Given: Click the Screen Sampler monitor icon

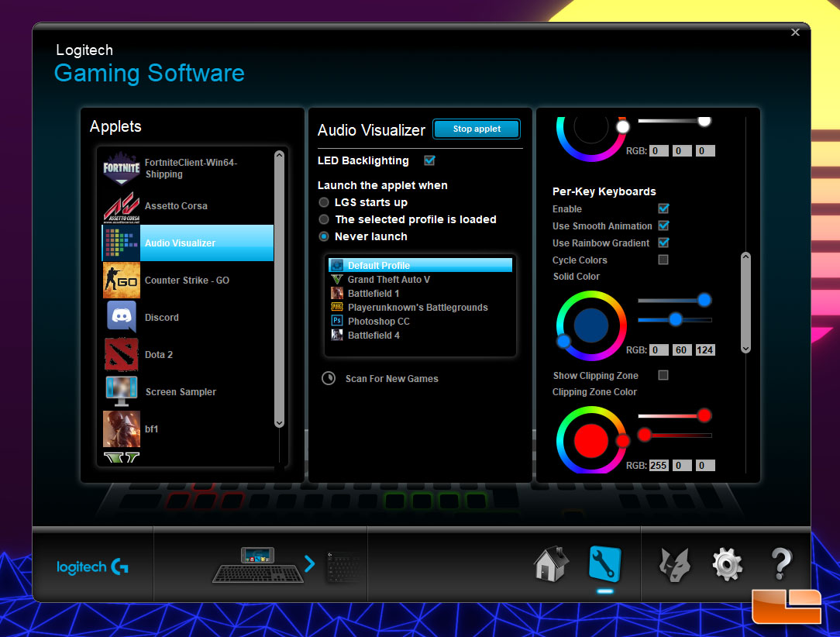Looking at the screenshot, I should click(x=122, y=391).
